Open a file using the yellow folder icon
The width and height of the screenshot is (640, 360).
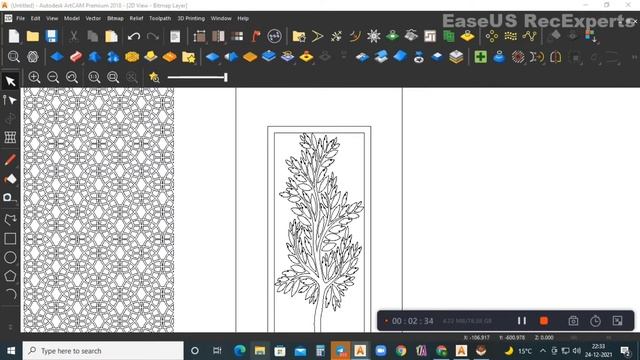pos(33,36)
